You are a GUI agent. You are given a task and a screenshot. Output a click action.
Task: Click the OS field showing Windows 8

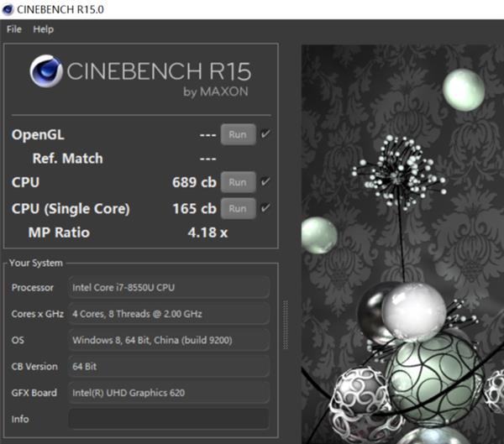point(168,340)
